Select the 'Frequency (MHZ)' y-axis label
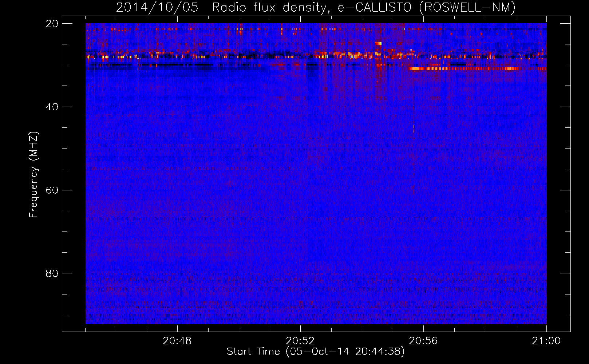Viewport: 589px width, 364px height. click(33, 175)
